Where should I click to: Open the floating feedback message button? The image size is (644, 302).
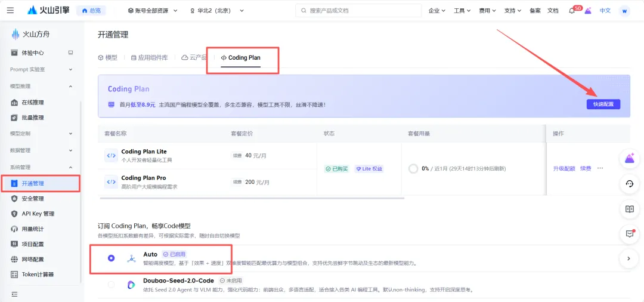pyautogui.click(x=630, y=233)
